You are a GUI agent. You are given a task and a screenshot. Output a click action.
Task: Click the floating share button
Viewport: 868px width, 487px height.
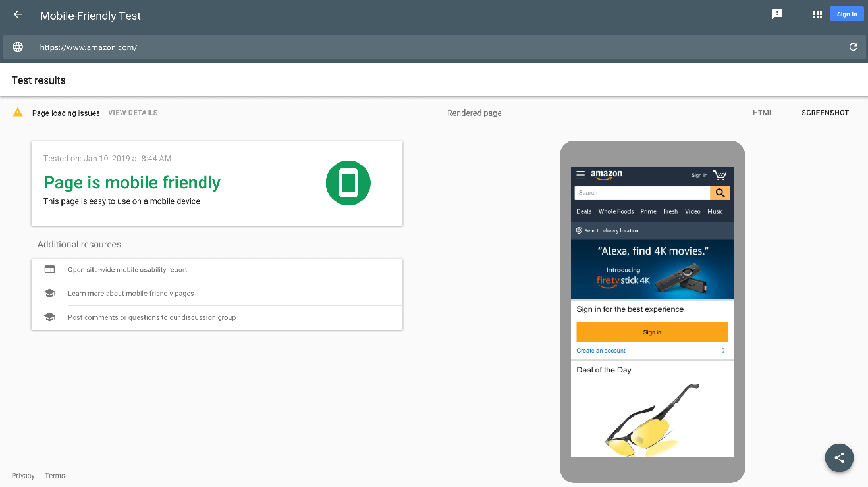pyautogui.click(x=839, y=458)
